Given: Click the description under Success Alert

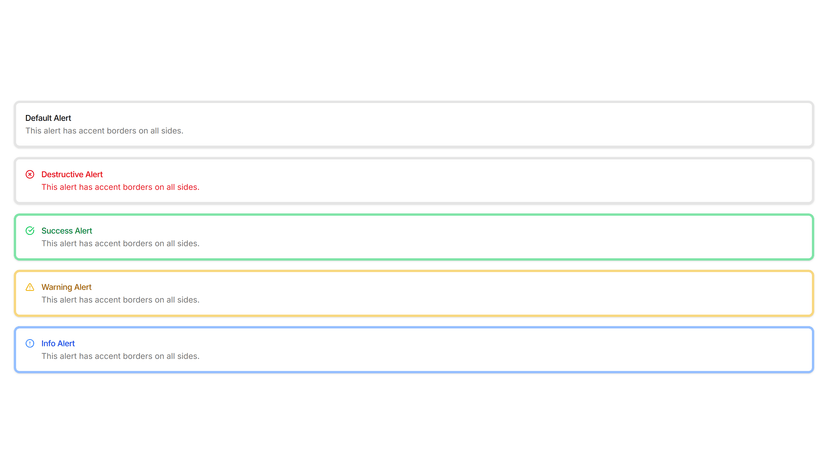Looking at the screenshot, I should coord(120,243).
